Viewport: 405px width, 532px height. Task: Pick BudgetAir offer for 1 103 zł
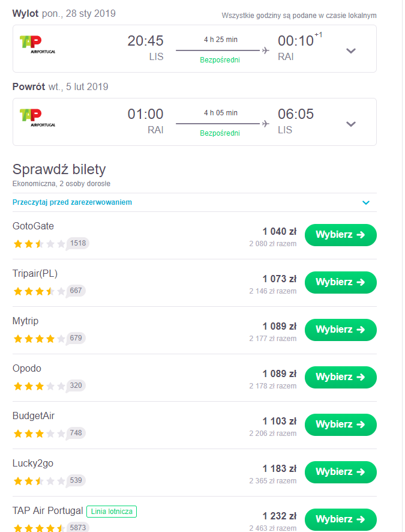(341, 425)
